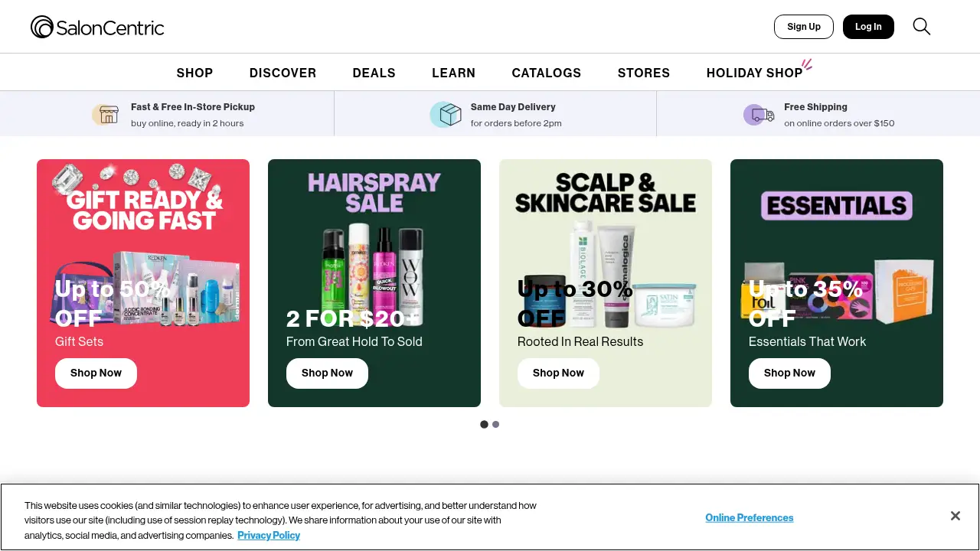Open the DEALS menu
This screenshot has height=551, width=980.
click(x=374, y=73)
